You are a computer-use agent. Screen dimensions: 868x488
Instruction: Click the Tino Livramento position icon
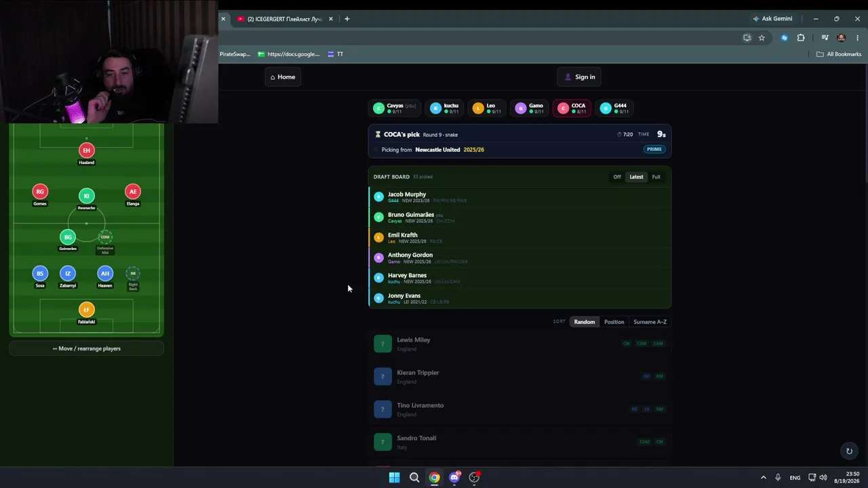click(382, 409)
